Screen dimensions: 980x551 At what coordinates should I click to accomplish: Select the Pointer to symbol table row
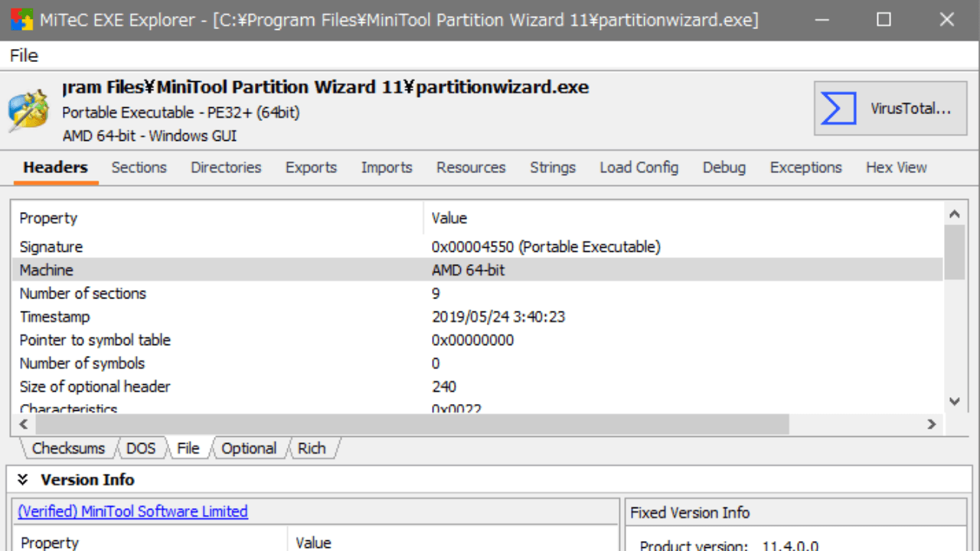[x=478, y=341]
